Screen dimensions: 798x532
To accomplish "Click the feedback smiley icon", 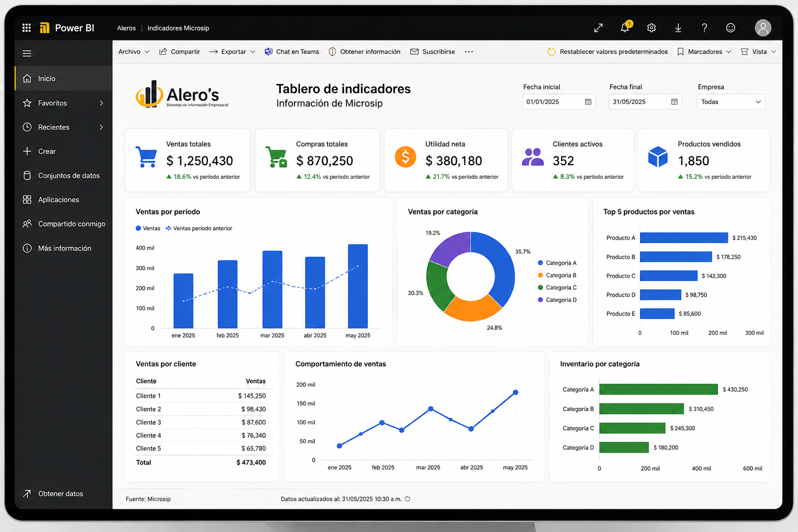I will (730, 28).
